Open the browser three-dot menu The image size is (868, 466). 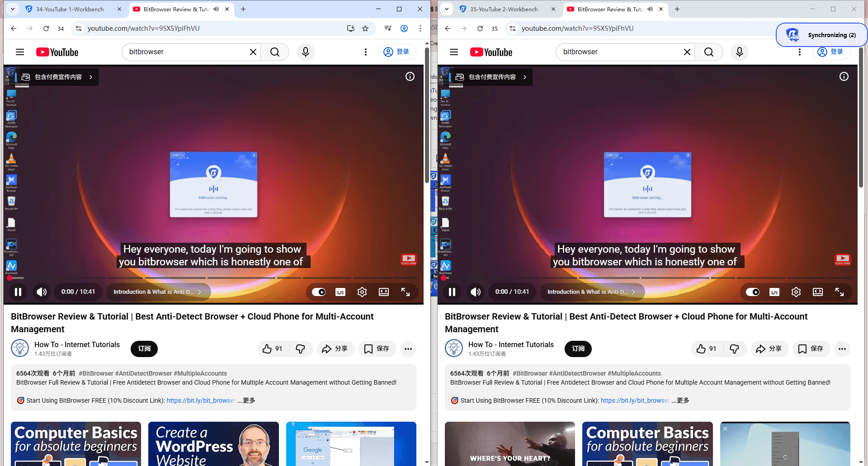420,28
